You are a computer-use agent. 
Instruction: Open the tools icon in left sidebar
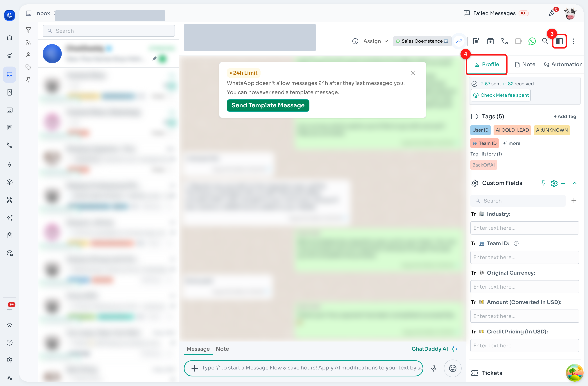[x=10, y=200]
